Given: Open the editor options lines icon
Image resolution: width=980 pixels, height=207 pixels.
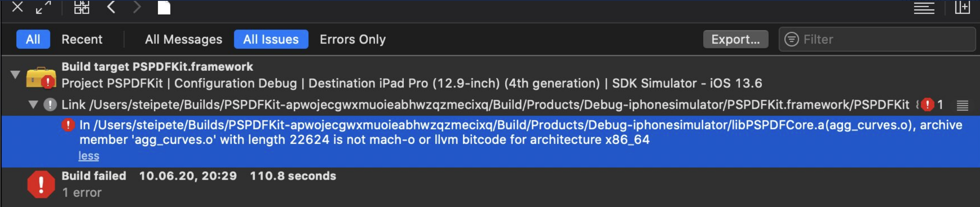Looking at the screenshot, I should (924, 8).
